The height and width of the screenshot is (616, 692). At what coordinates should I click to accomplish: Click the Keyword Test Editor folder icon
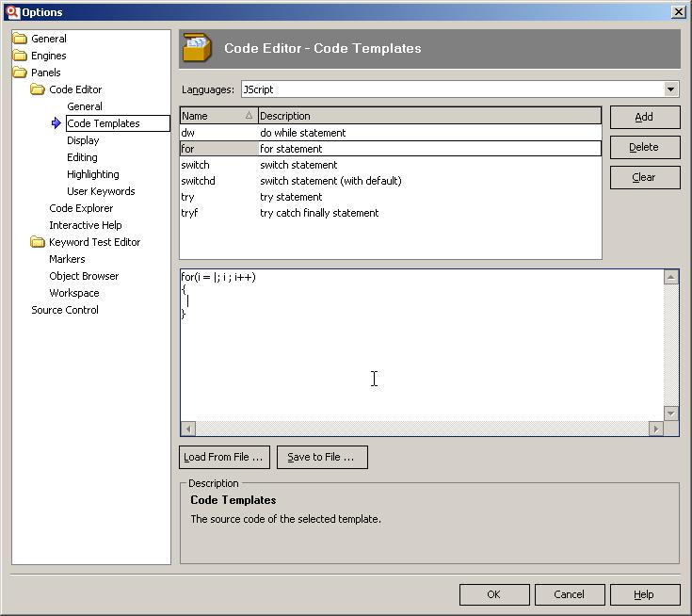tap(38, 242)
